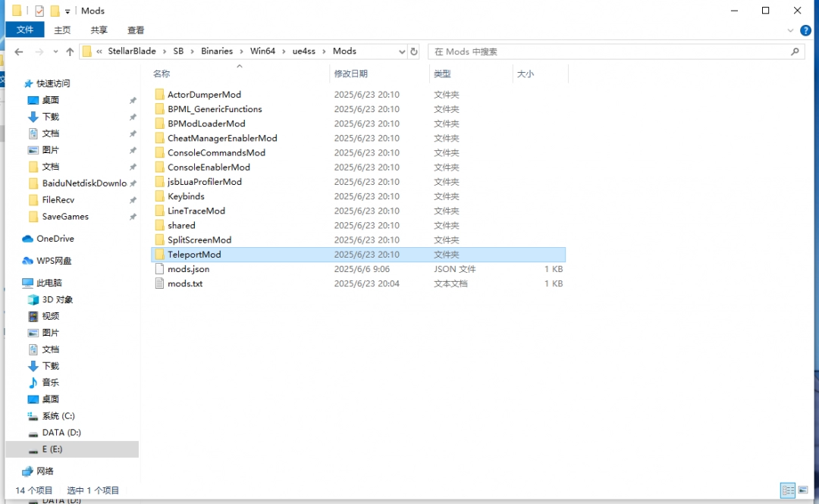Open OneDrive in navigation pane
The width and height of the screenshot is (819, 504).
55,239
